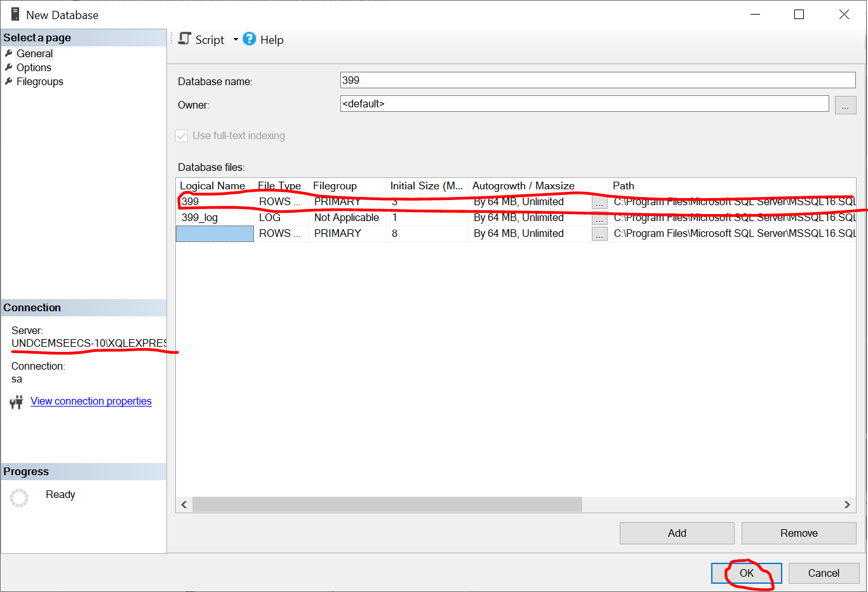Image resolution: width=868 pixels, height=592 pixels.
Task: Open autogrowth settings for the third file row
Action: [599, 234]
